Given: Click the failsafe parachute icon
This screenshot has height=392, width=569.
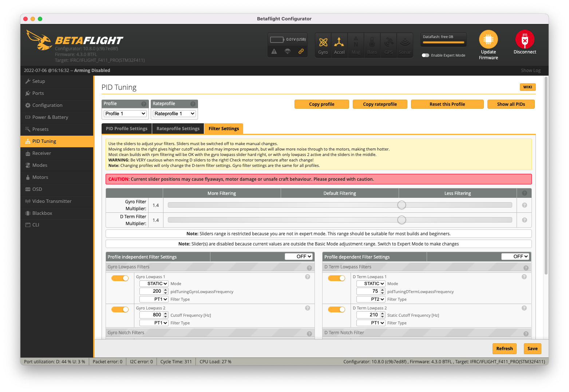Looking at the screenshot, I should tap(288, 52).
